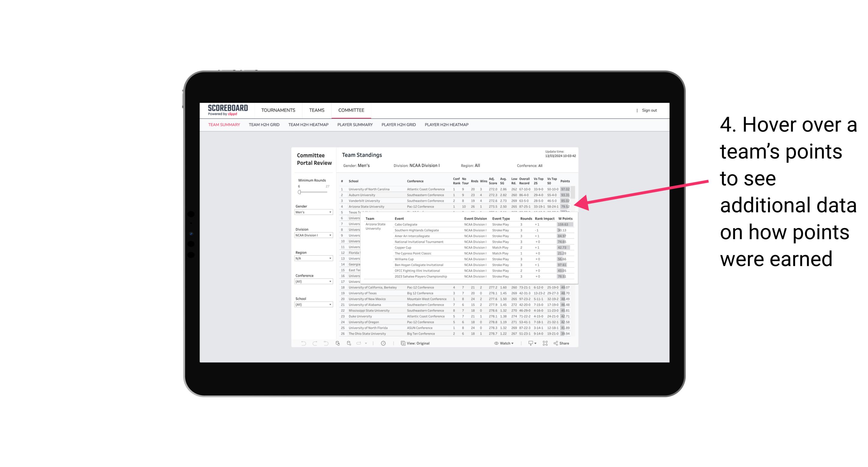The height and width of the screenshot is (467, 868).
Task: Click the clock/update time icon
Action: pos(383,343)
